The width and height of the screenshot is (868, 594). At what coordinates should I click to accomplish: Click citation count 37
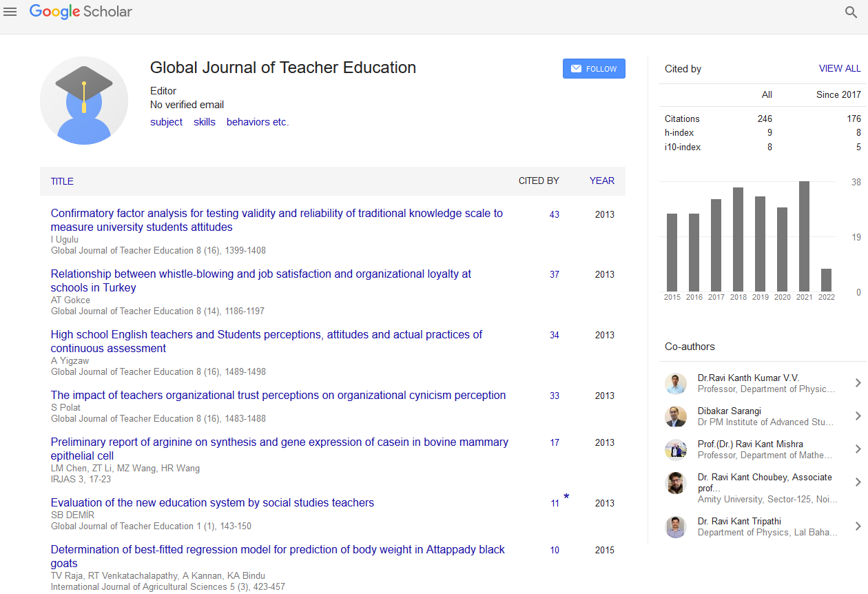pos(555,274)
